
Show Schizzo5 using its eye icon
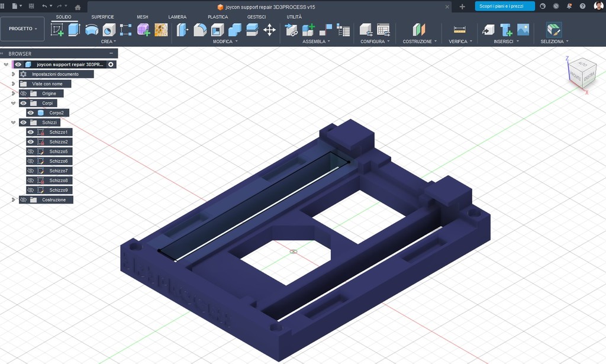[31, 152]
